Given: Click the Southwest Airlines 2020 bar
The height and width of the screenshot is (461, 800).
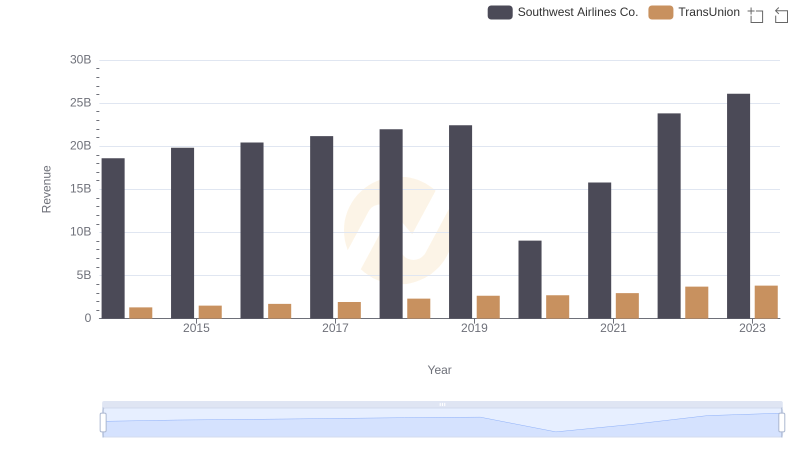Looking at the screenshot, I should (530, 279).
